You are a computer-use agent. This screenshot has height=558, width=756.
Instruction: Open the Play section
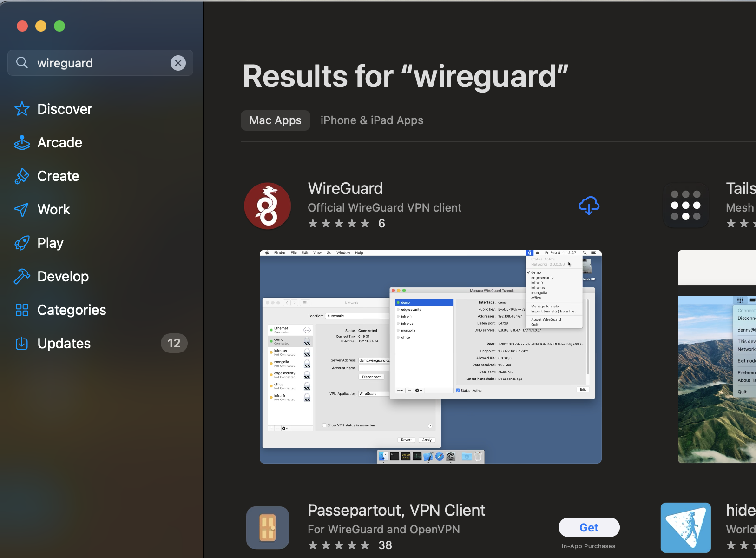[50, 243]
